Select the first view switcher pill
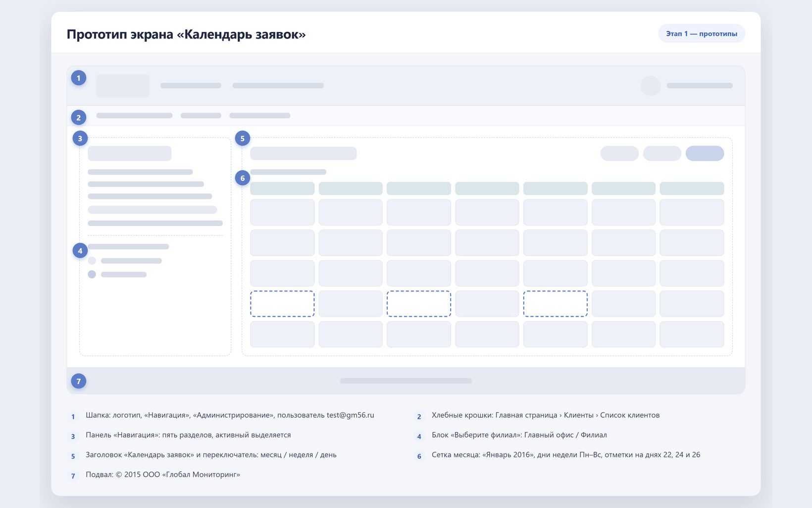This screenshot has height=508, width=812. [x=619, y=153]
